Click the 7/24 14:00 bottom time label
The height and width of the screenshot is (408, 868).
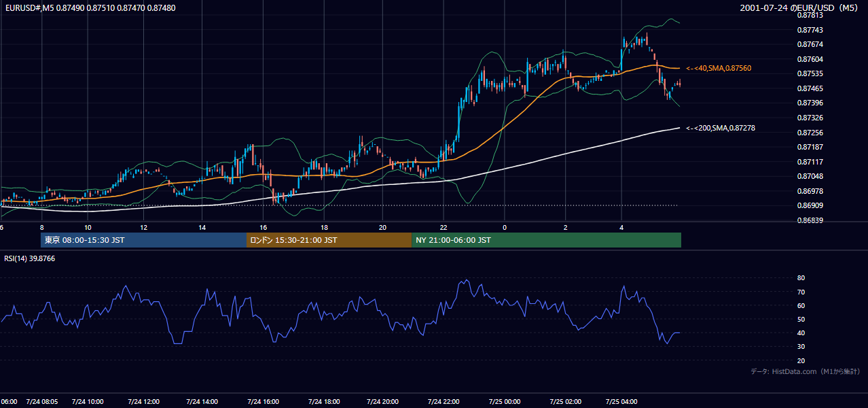202,402
